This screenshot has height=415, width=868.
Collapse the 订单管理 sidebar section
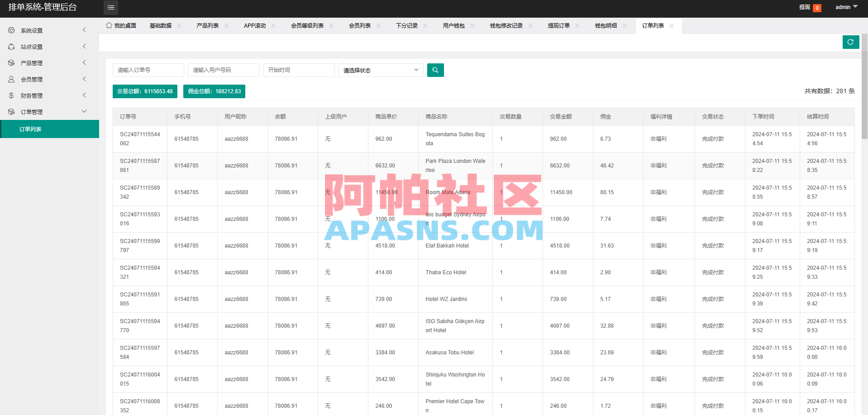point(84,111)
